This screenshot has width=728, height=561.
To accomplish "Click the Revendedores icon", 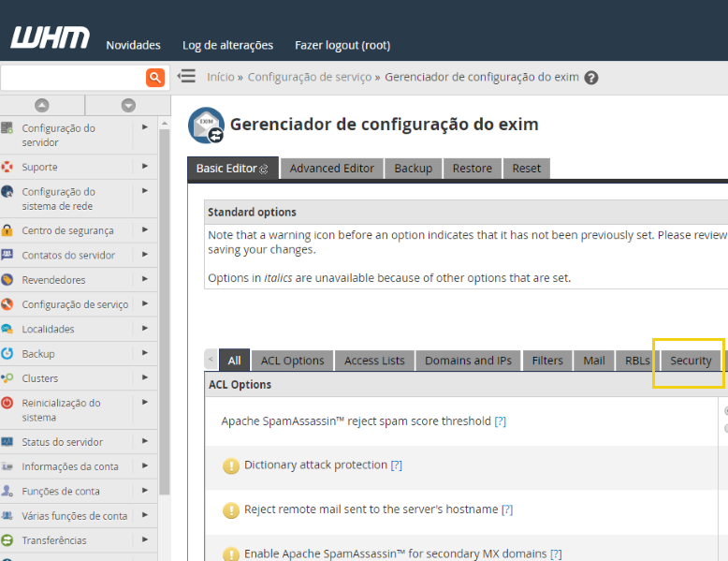I will coord(7,279).
